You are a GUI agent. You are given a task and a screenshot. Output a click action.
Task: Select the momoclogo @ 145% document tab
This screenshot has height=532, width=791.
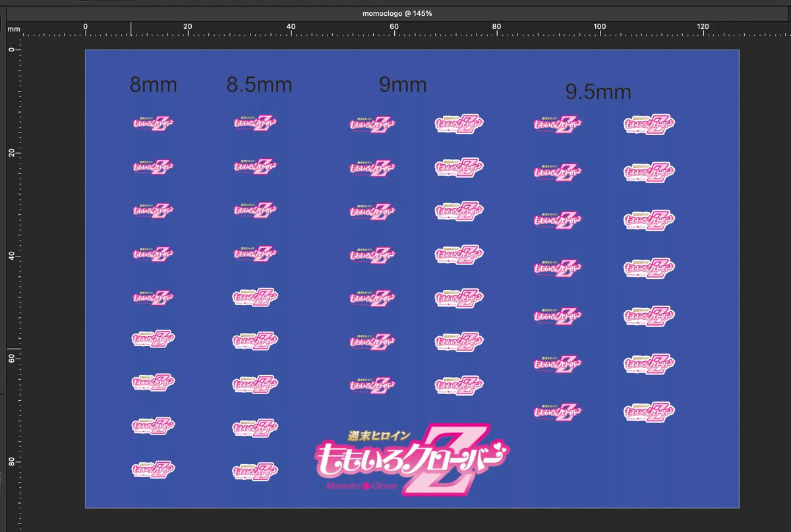point(397,13)
